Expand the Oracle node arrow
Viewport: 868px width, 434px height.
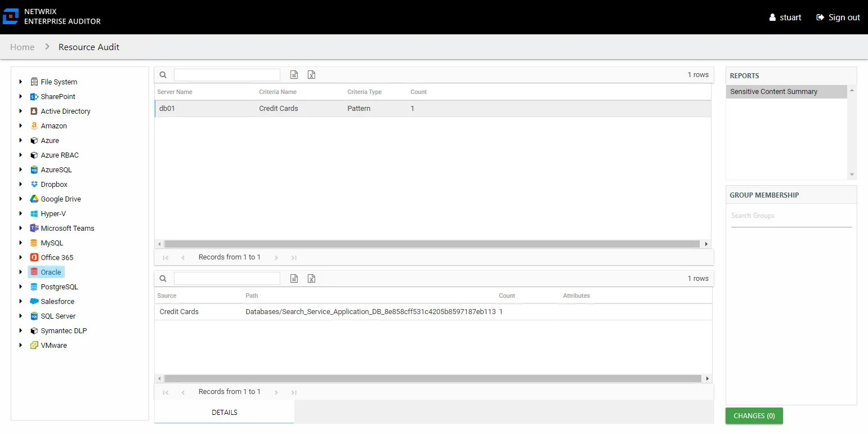[21, 272]
